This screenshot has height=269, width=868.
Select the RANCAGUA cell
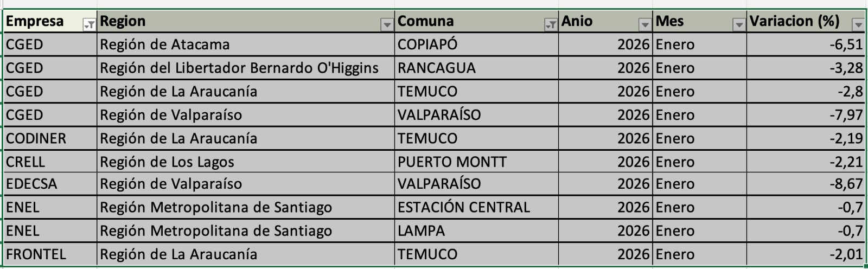click(436, 68)
